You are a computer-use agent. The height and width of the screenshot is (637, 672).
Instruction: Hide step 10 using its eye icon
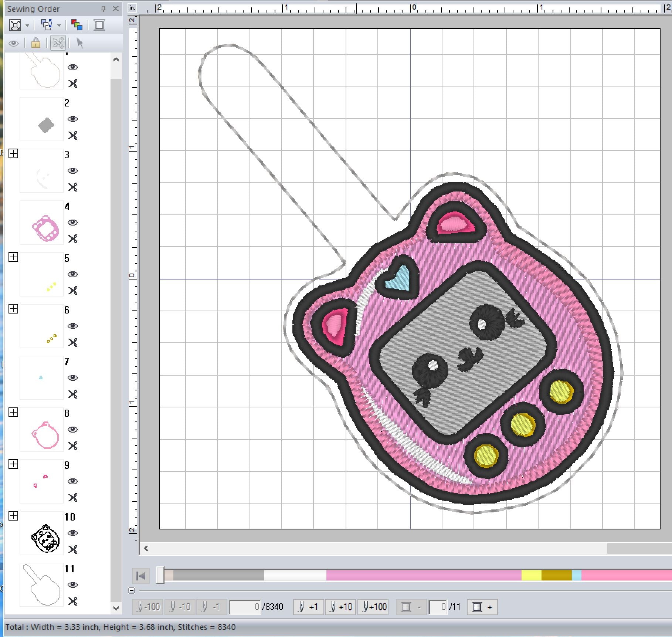pos(74,533)
